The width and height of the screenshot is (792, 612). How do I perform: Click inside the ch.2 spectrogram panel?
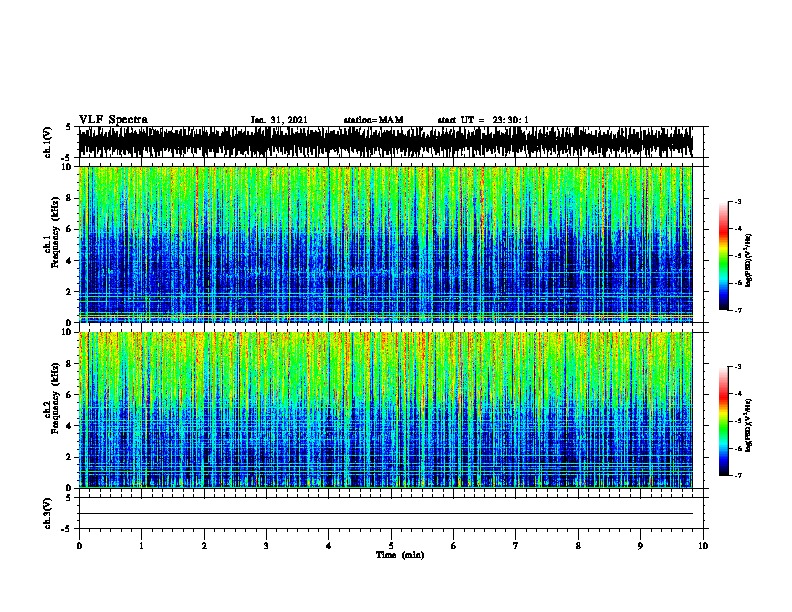385,410
